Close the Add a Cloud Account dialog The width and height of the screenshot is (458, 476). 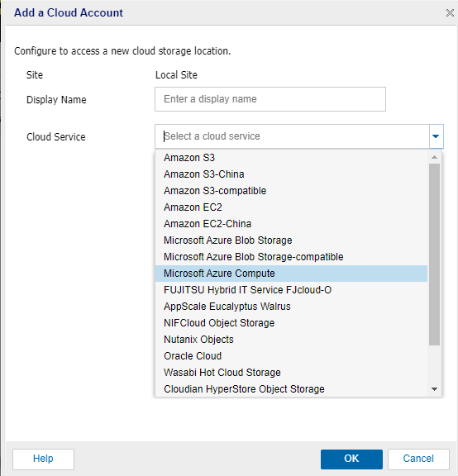click(450, 12)
